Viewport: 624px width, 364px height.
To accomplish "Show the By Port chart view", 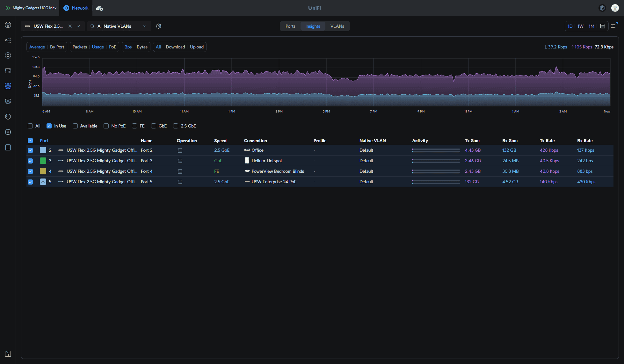I will (x=57, y=47).
